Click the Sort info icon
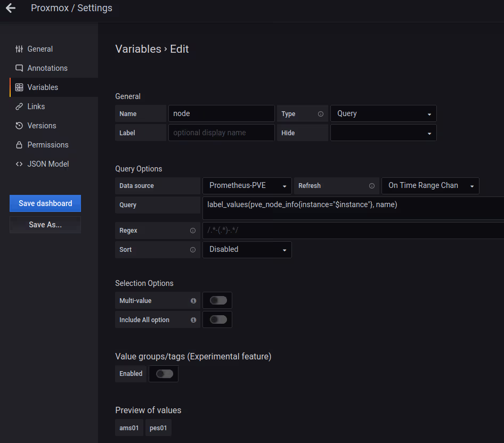 [193, 250]
